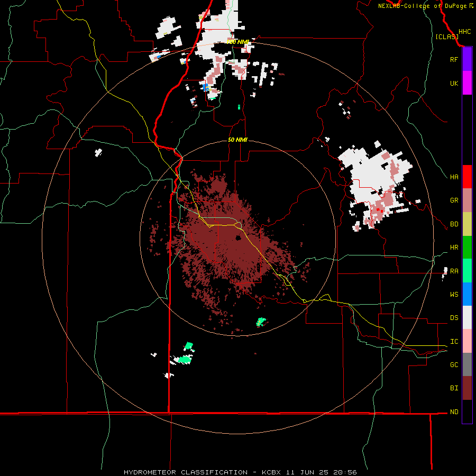476x476 pixels.
Task: Click the ND legend label
Action: click(454, 412)
